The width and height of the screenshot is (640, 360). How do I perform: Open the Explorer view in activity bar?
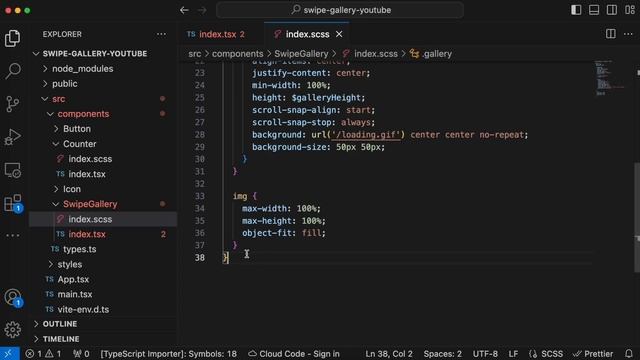coord(12,38)
